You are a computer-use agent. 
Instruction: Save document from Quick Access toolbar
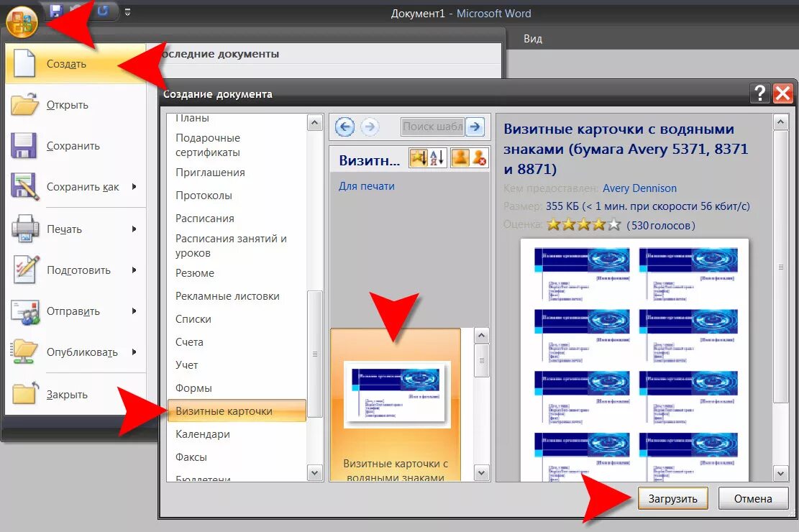click(x=57, y=10)
